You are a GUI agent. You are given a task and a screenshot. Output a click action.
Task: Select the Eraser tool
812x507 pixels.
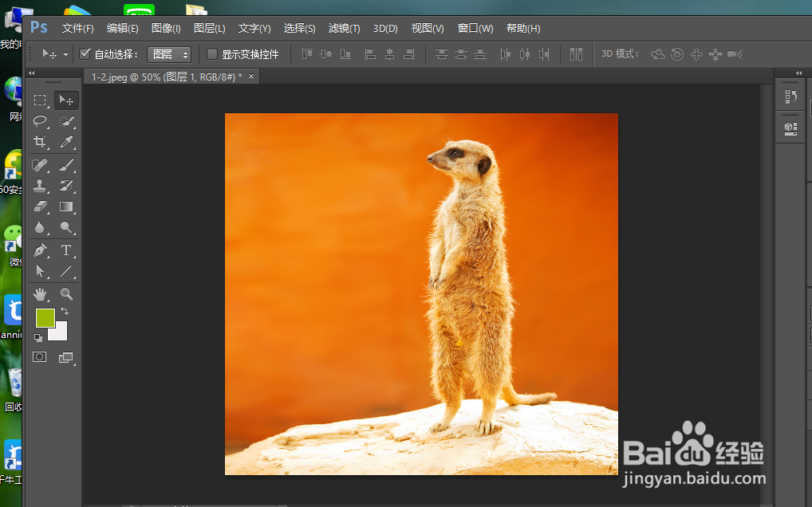click(40, 206)
